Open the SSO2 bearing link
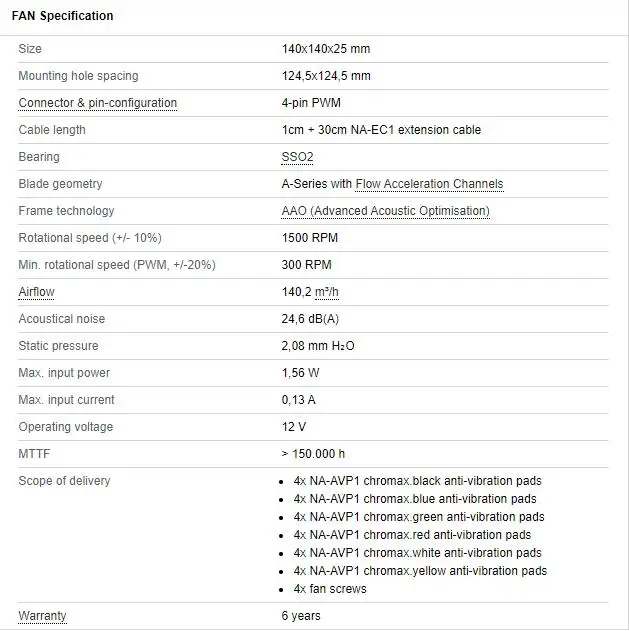Viewport: 629px width, 631px height. tap(297, 157)
